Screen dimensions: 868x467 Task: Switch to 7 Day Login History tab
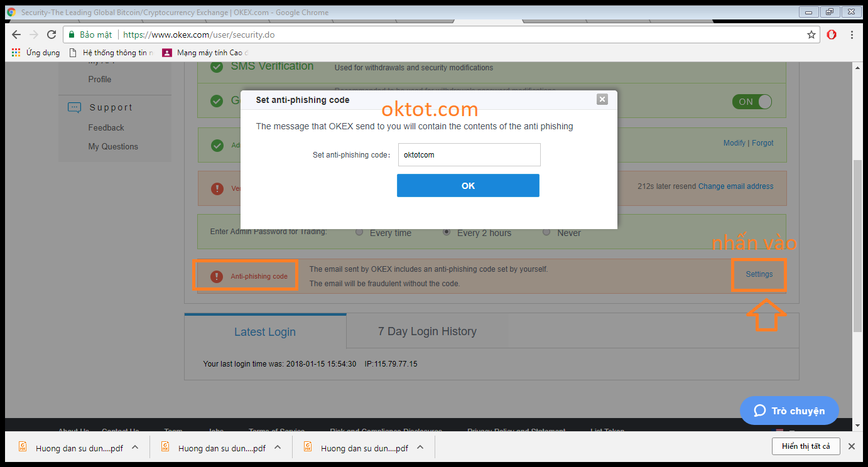coord(427,331)
